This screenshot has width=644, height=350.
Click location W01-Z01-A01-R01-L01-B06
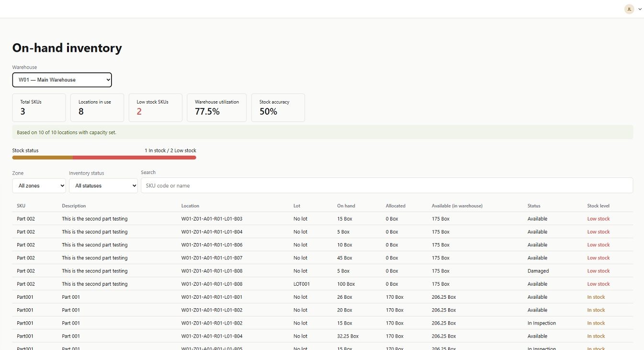[x=212, y=245]
